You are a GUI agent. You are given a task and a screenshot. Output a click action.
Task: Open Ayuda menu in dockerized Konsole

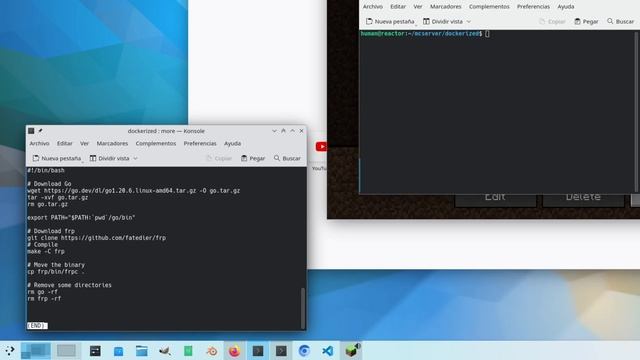click(x=232, y=143)
